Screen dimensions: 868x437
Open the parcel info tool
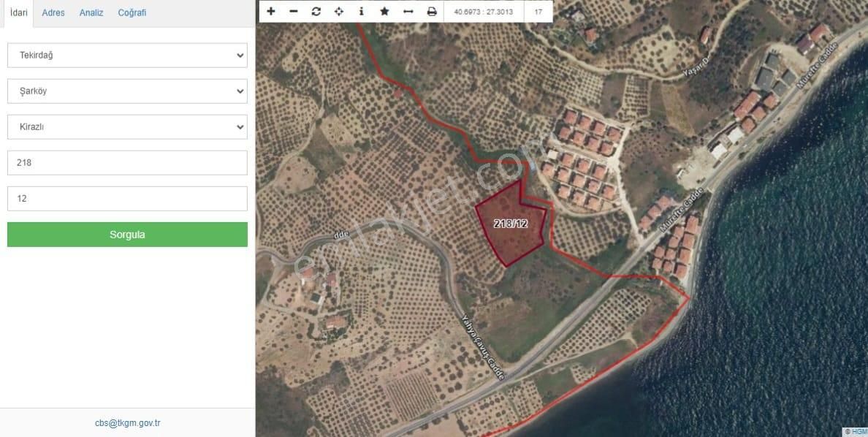point(361,11)
